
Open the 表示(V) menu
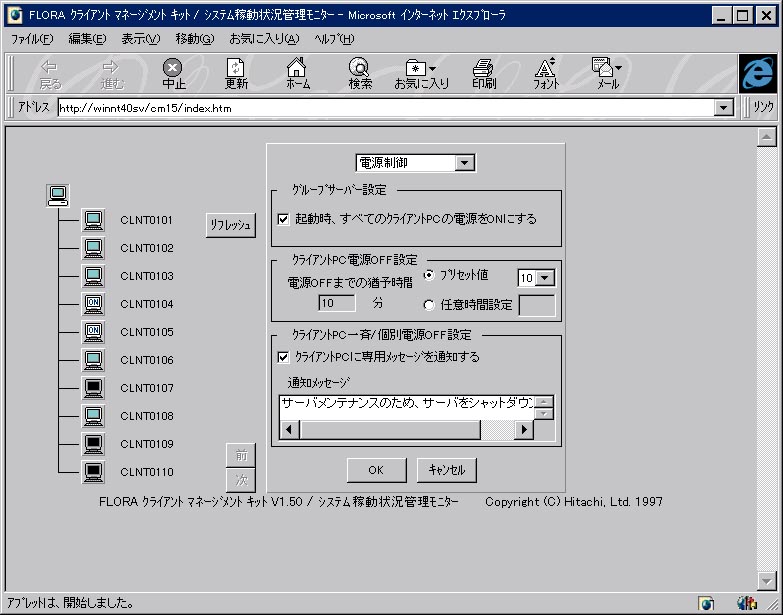coord(141,39)
